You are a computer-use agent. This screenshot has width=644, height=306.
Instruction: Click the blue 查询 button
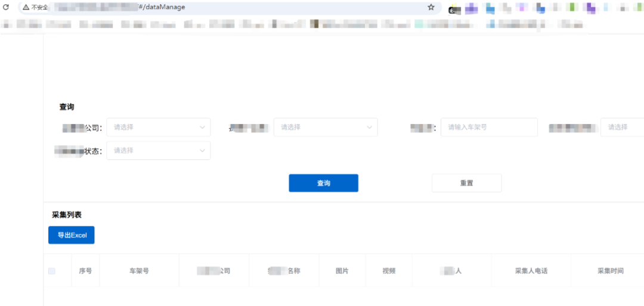(x=324, y=183)
